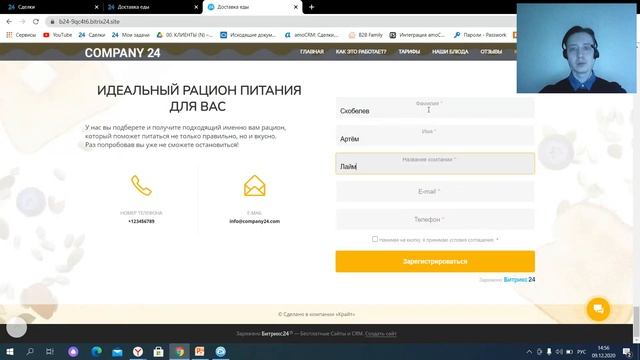The image size is (640, 360).
Task: Open the Mail app from the taskbar
Action: point(118,351)
